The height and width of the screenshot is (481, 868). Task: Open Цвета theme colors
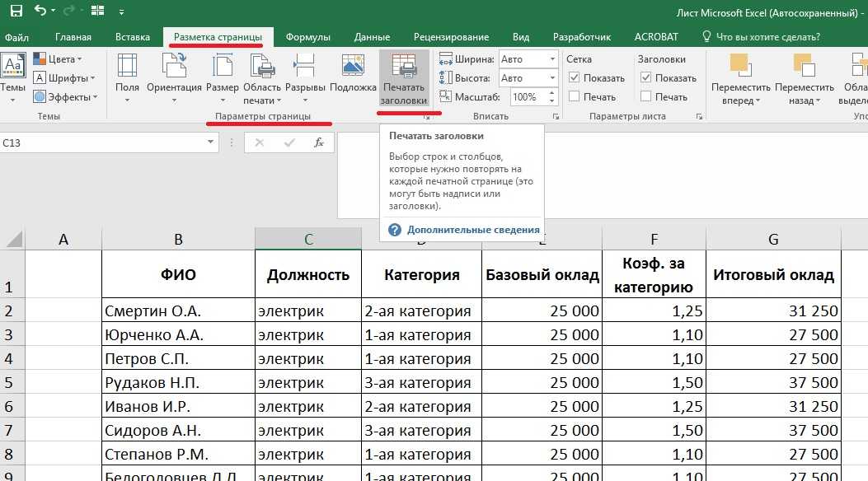point(58,59)
